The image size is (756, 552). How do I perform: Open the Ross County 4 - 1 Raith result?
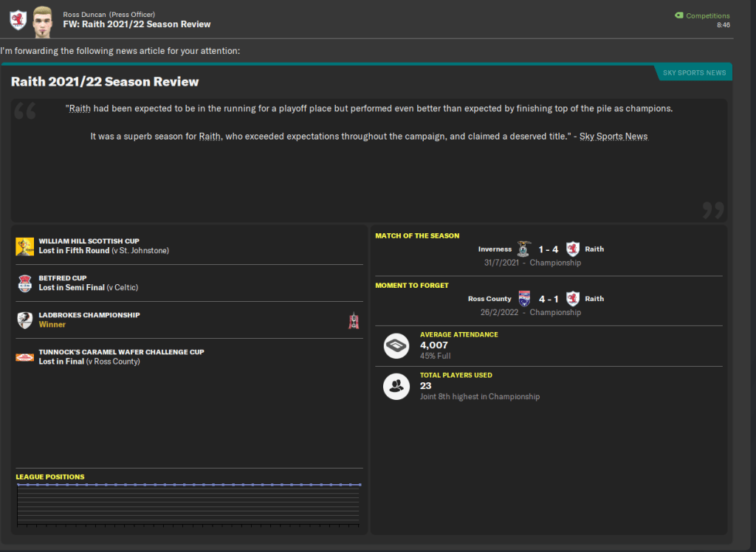548,299
